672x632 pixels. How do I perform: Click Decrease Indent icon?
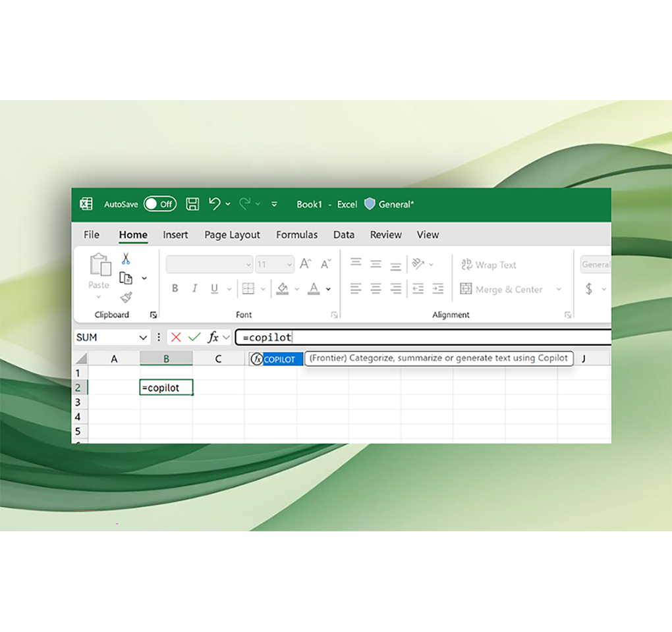tap(418, 288)
